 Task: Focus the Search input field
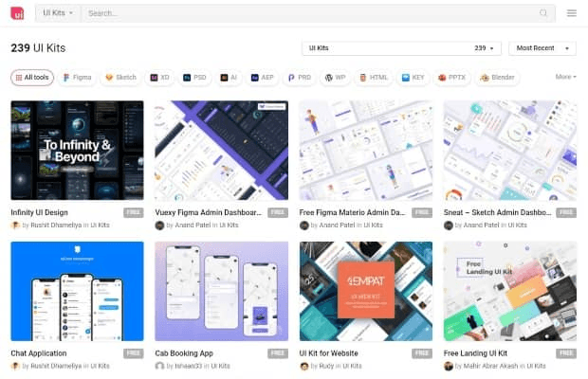pos(311,13)
